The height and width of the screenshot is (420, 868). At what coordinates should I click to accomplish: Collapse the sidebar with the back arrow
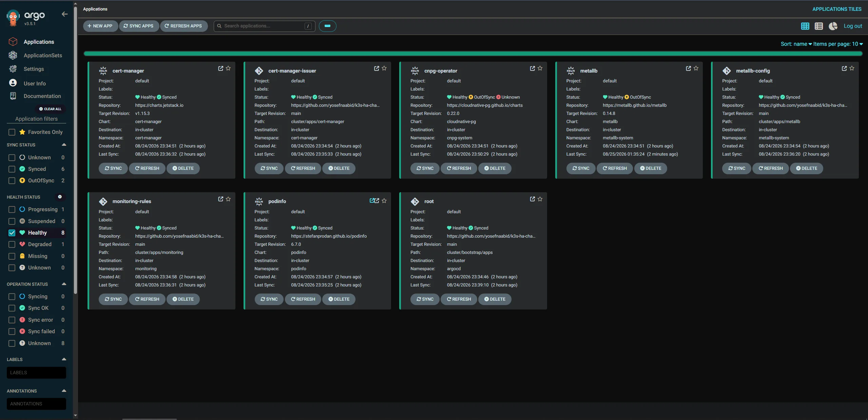point(64,14)
